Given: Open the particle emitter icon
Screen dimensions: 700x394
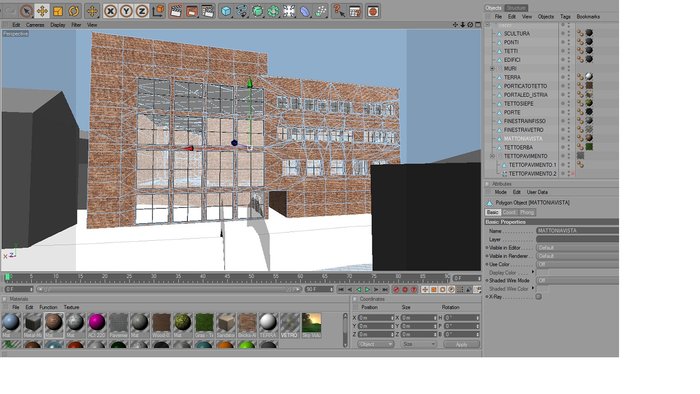Looking at the screenshot, I should coord(321,11).
